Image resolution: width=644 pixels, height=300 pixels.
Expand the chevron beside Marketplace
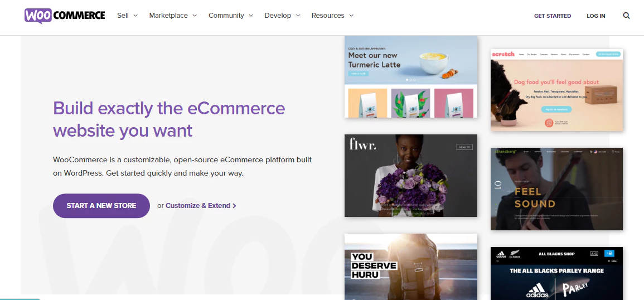(195, 16)
